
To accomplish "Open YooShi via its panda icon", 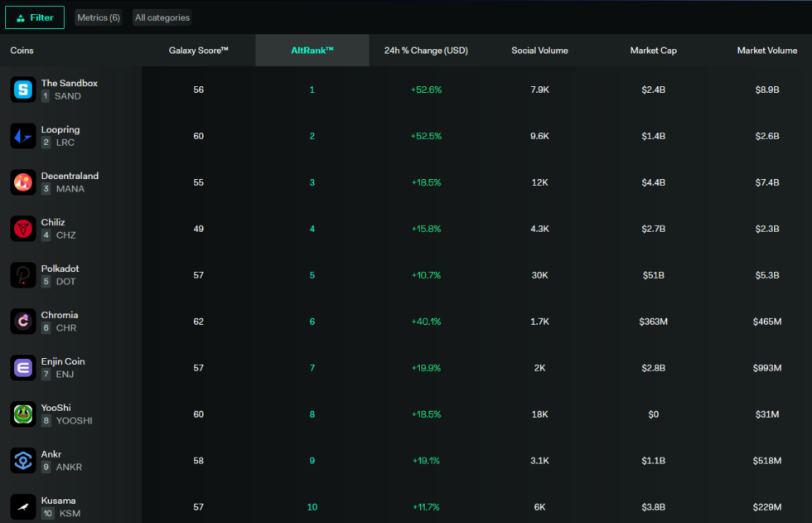I will [22, 414].
